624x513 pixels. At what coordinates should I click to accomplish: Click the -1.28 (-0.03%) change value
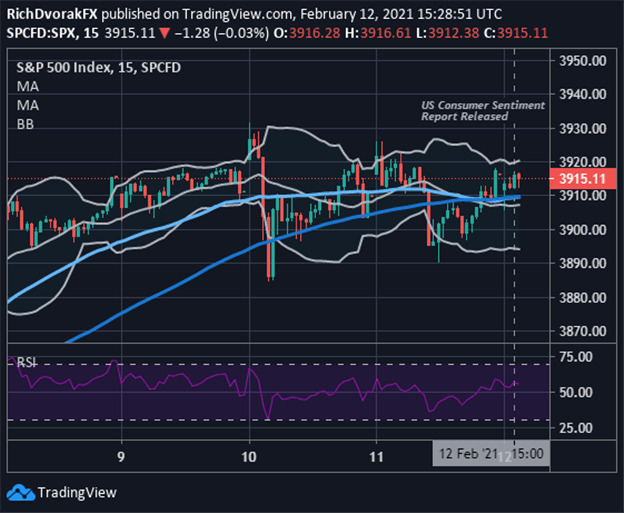pos(222,33)
